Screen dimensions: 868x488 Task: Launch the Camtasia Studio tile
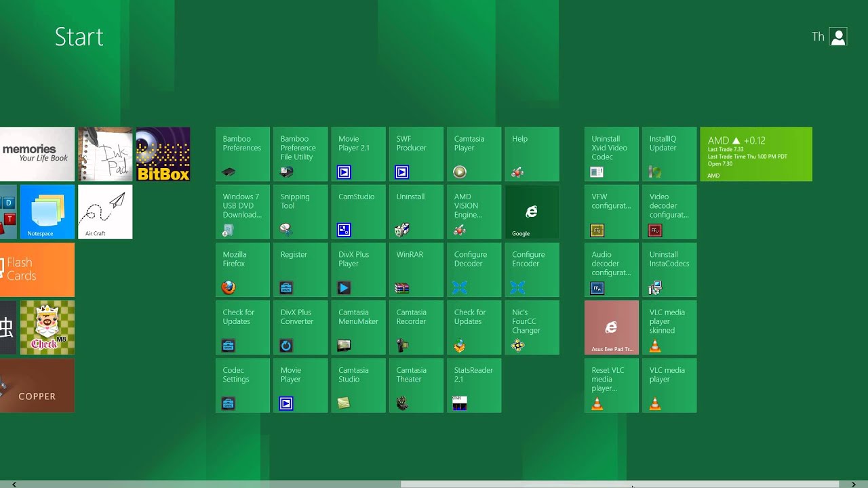tap(358, 385)
